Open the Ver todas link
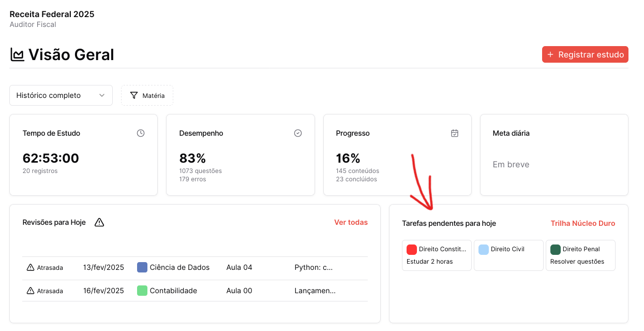Screen dimensions: 644x331 click(x=351, y=222)
